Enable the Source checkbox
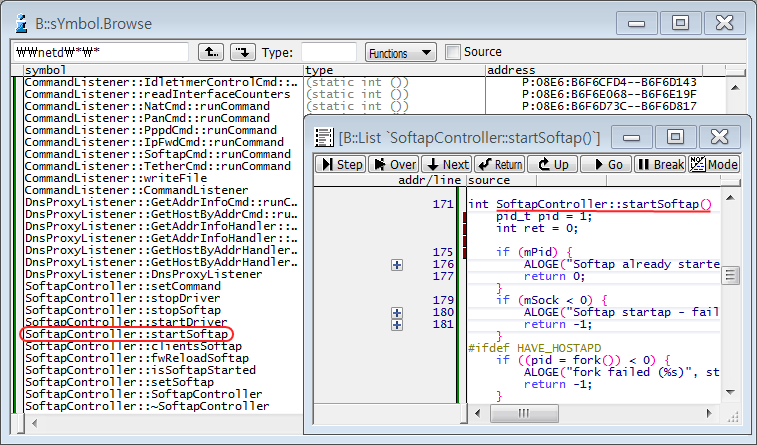757x445 pixels. point(453,52)
